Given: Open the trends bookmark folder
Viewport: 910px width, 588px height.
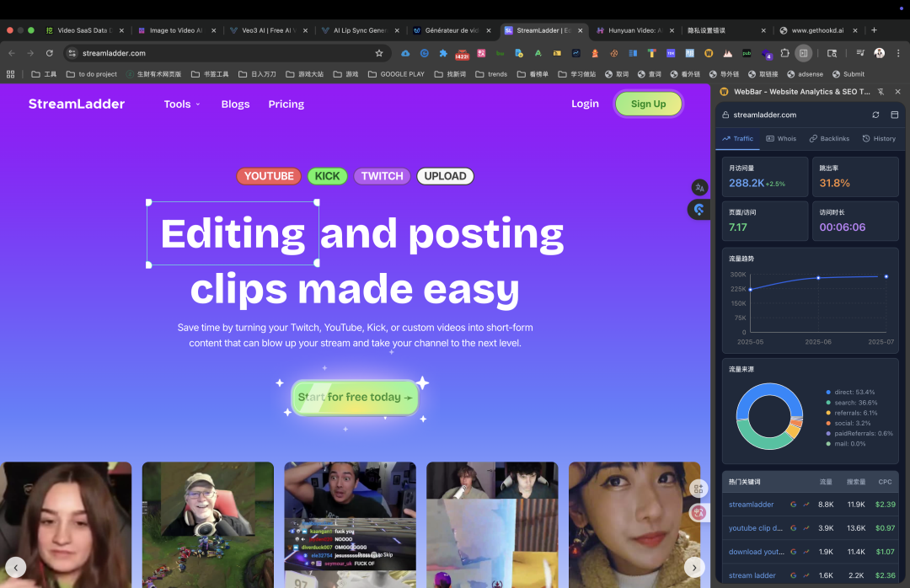Looking at the screenshot, I should [x=491, y=74].
